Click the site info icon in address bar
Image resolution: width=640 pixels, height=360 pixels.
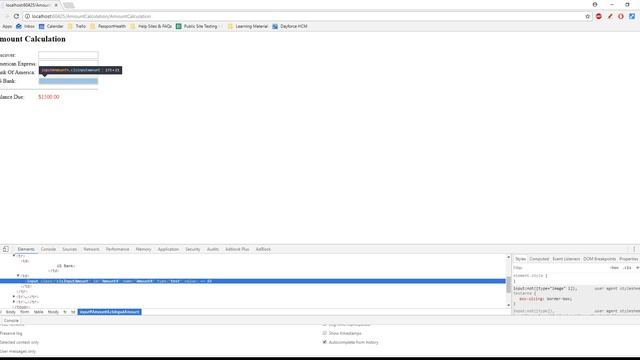click(27, 16)
